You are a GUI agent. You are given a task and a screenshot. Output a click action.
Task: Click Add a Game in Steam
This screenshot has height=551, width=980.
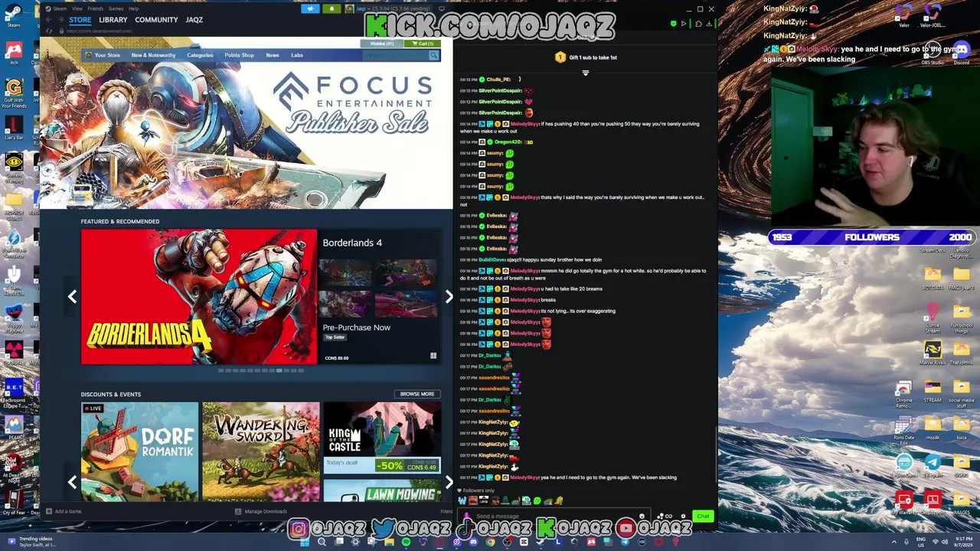(64, 511)
